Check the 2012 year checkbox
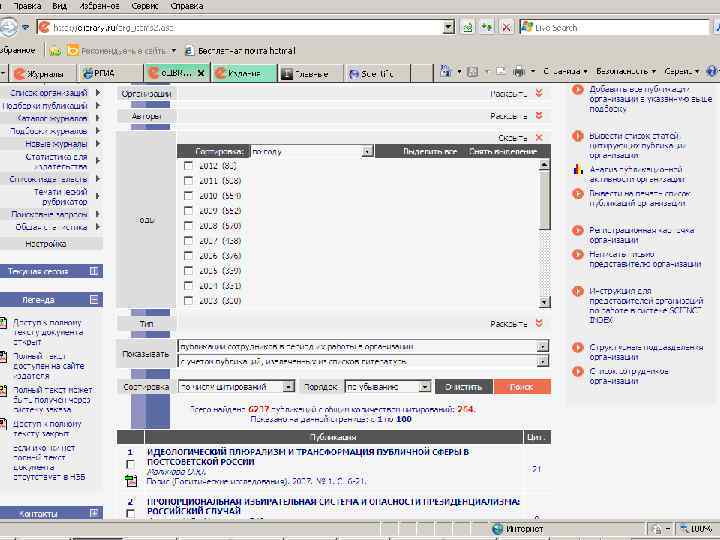 [188, 166]
